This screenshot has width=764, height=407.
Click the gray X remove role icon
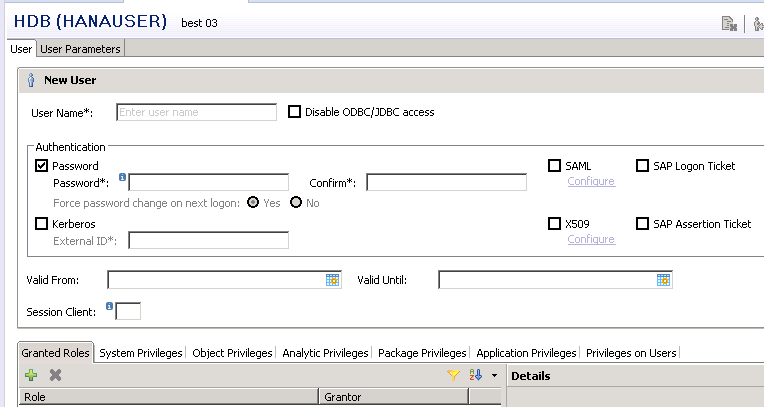(56, 375)
